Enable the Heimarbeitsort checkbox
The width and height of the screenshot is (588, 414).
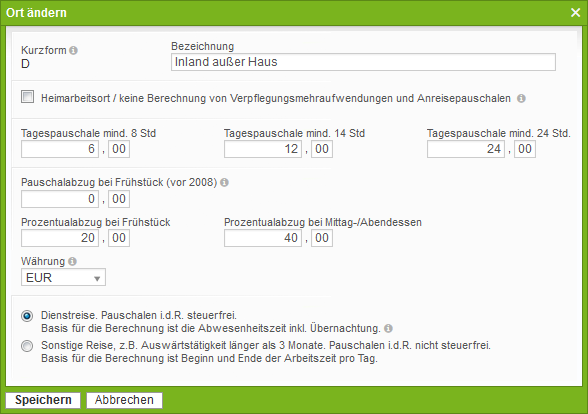pos(27,97)
